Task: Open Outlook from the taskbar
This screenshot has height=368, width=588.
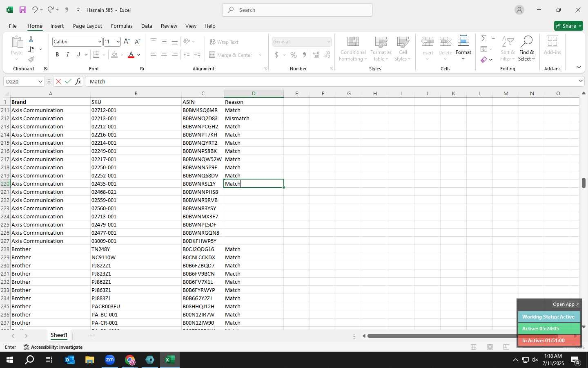Action: (x=70, y=360)
